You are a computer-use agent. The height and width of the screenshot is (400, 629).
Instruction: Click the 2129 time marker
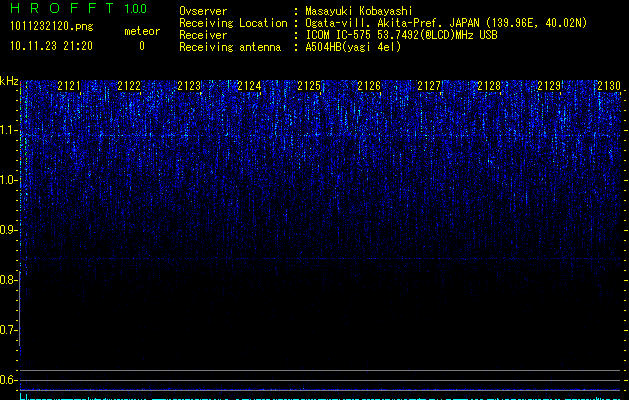tap(549, 86)
